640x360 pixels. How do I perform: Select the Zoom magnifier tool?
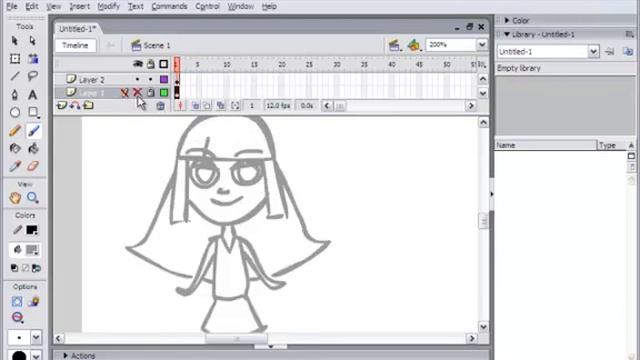33,198
